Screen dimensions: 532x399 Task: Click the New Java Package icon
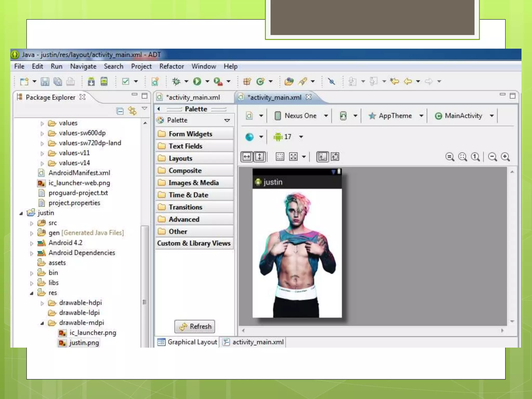point(247,82)
